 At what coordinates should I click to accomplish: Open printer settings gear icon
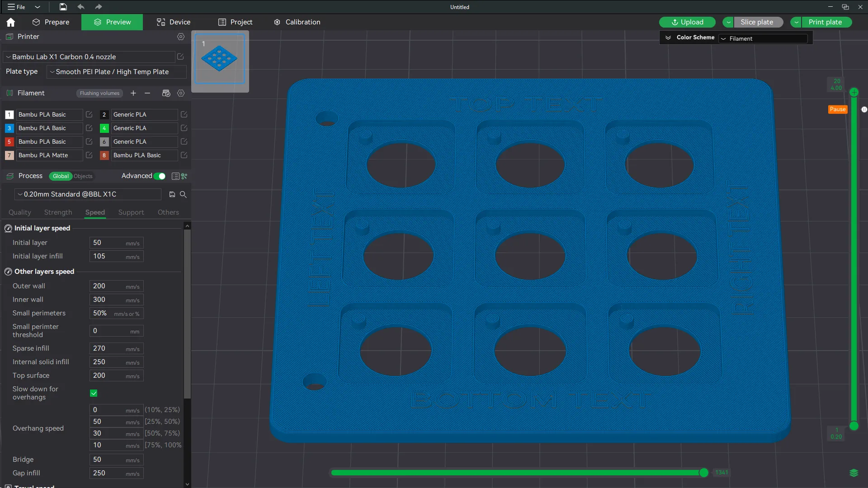[181, 37]
